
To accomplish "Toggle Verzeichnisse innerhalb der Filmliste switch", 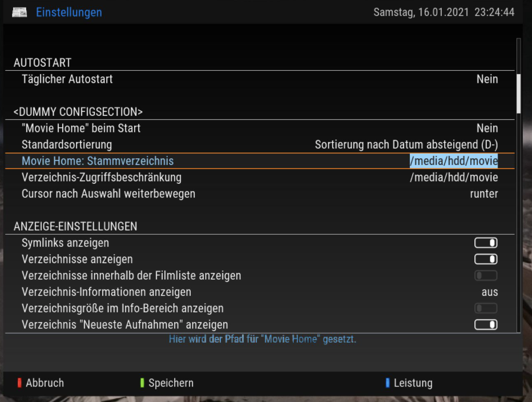I will coord(486,276).
